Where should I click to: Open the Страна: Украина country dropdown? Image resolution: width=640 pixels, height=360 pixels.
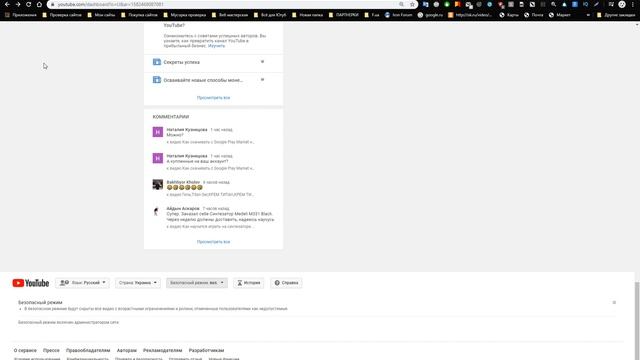pyautogui.click(x=138, y=283)
